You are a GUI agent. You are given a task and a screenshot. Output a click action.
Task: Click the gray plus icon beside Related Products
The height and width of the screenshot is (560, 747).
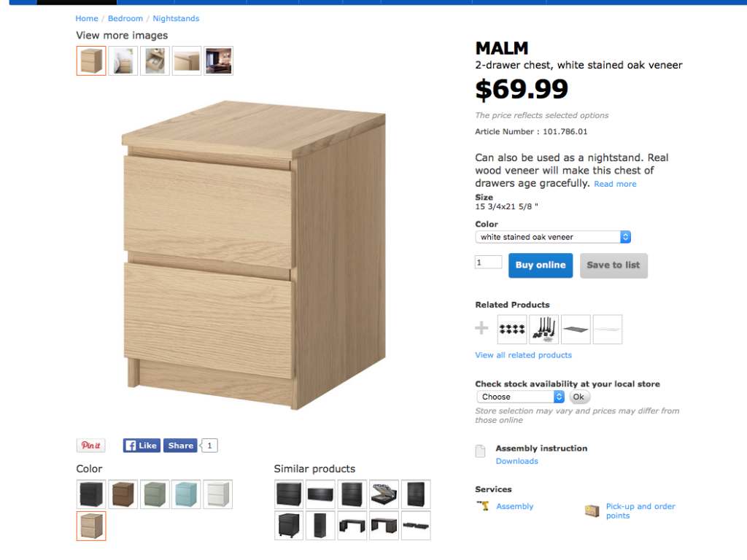pyautogui.click(x=481, y=329)
